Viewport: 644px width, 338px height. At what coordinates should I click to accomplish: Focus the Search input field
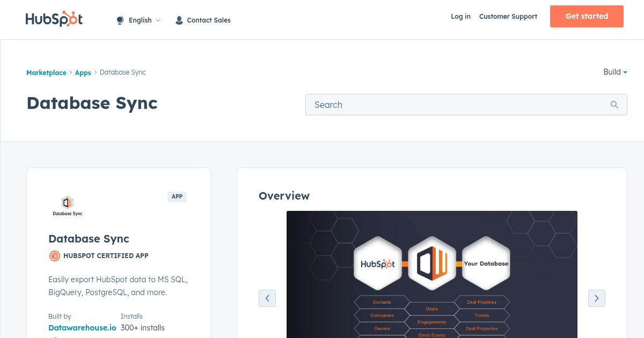coord(456,105)
